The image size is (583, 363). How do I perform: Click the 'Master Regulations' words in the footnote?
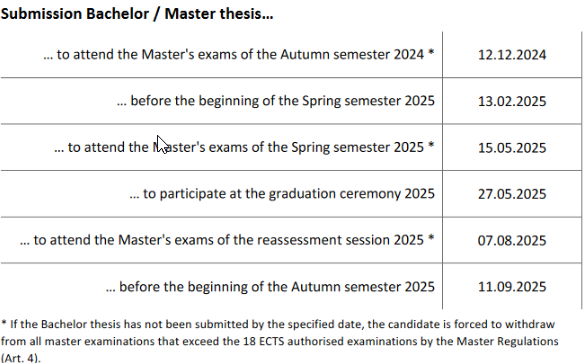click(507, 341)
